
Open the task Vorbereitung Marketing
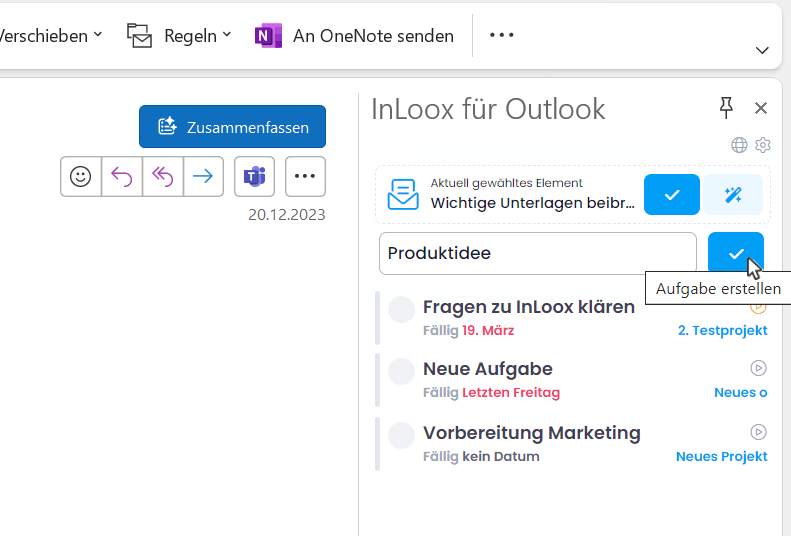tap(532, 433)
